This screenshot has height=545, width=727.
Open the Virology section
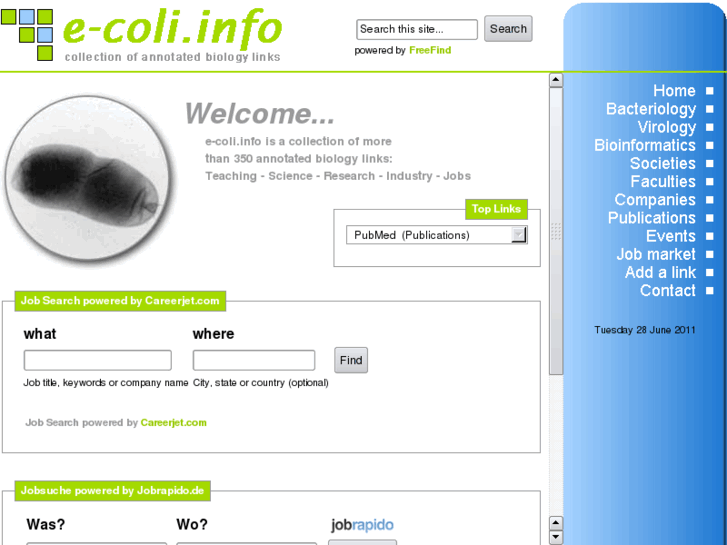coord(667,127)
